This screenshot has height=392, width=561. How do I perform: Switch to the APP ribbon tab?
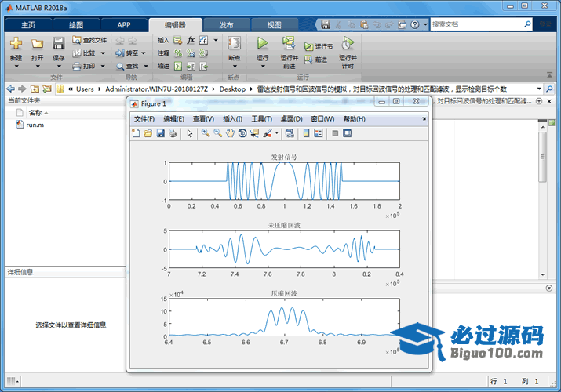tap(124, 25)
